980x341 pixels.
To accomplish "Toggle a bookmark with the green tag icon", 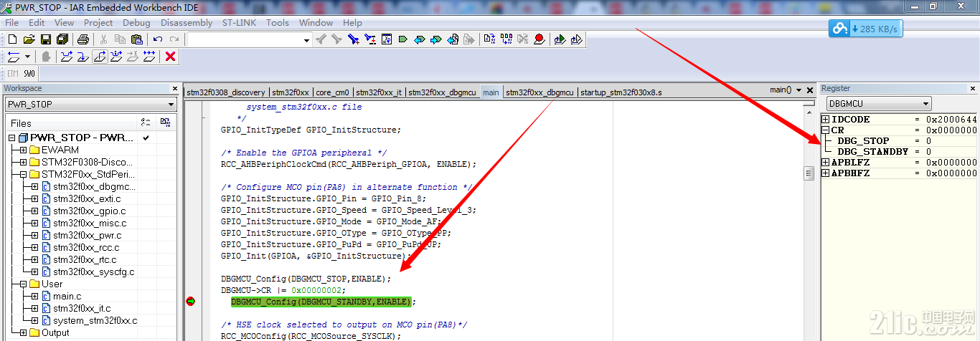I will (x=403, y=39).
